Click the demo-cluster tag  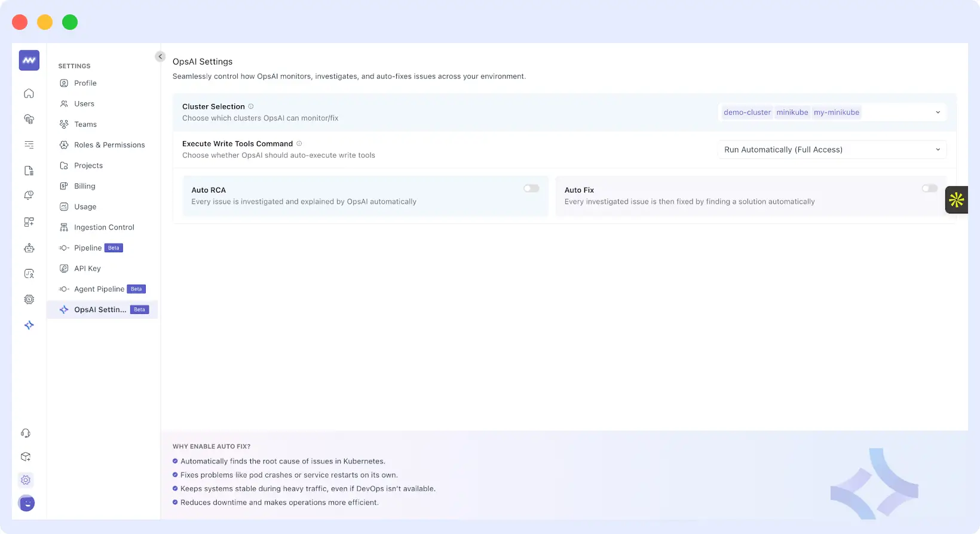click(747, 112)
